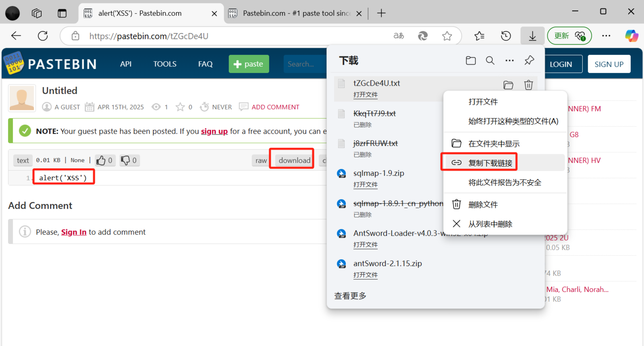
Task: Click the browser refresh icon
Action: tap(43, 36)
